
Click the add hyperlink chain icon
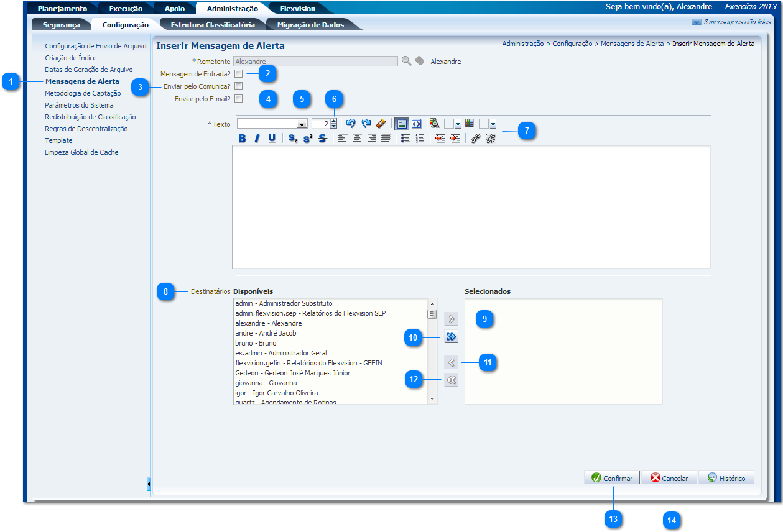tap(475, 139)
